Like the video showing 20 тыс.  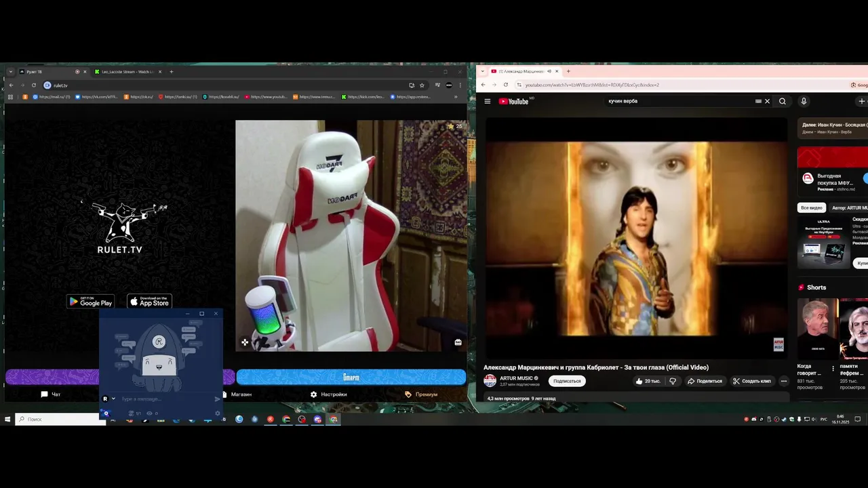click(x=648, y=381)
